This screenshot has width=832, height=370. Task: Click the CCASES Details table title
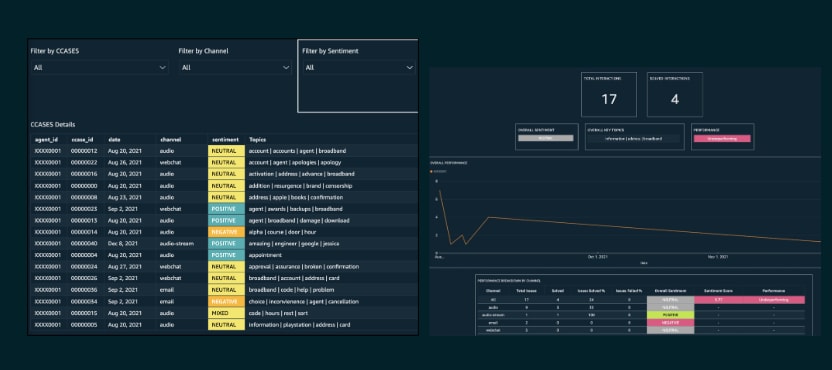pos(53,125)
